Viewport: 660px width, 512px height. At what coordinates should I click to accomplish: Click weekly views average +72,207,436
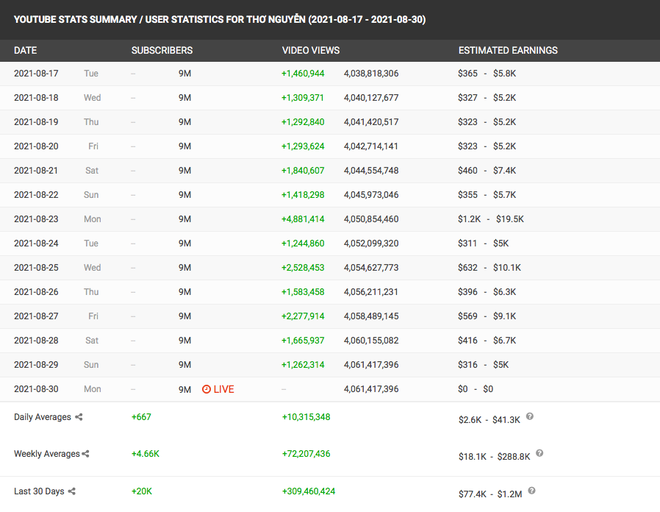coord(306,454)
